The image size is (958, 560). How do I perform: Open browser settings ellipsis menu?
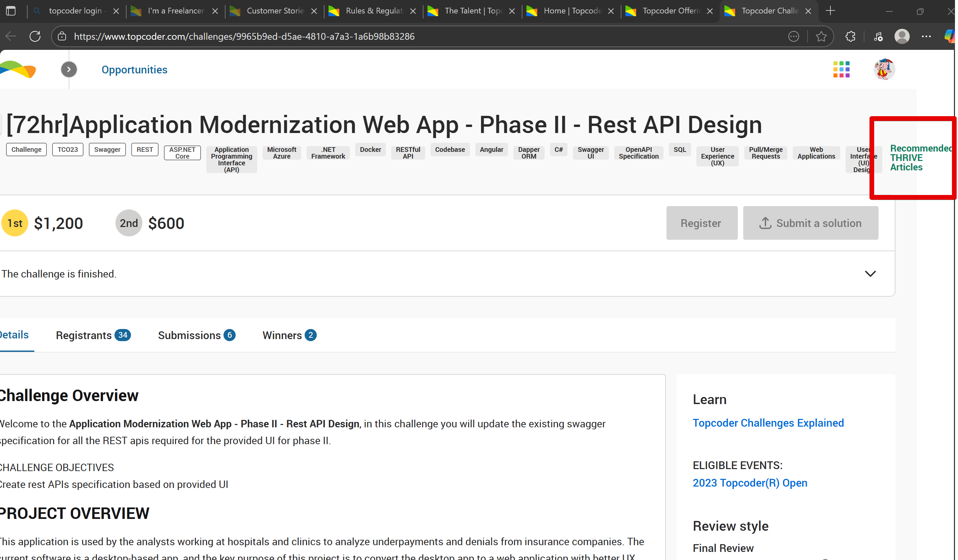click(x=926, y=36)
